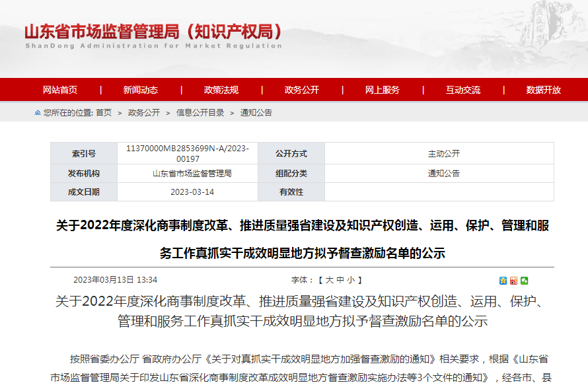Open the 新闻动态 nav item

click(141, 90)
